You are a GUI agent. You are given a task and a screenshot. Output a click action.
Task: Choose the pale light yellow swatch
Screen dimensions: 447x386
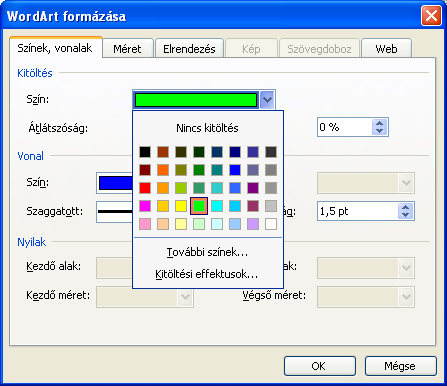tap(181, 224)
